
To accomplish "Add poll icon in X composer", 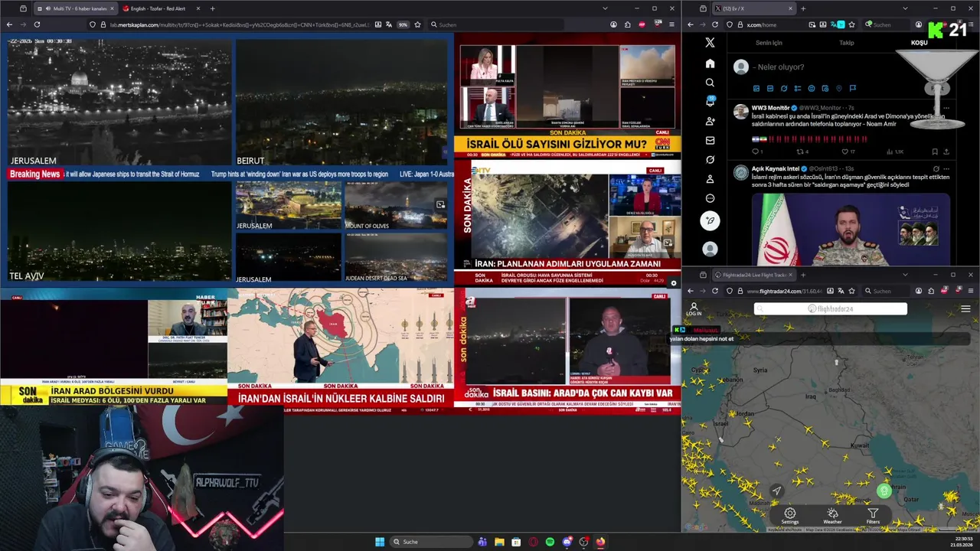I will 797,89.
